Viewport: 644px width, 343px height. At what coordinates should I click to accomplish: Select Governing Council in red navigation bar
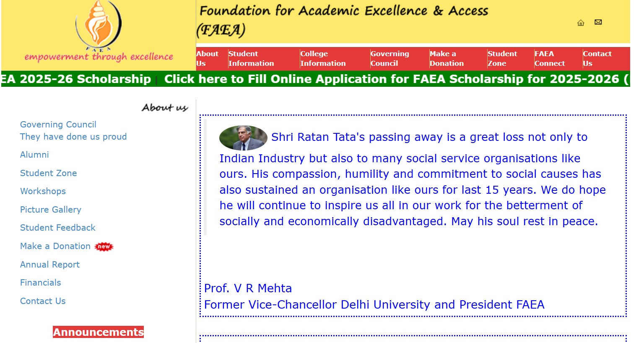coord(390,59)
